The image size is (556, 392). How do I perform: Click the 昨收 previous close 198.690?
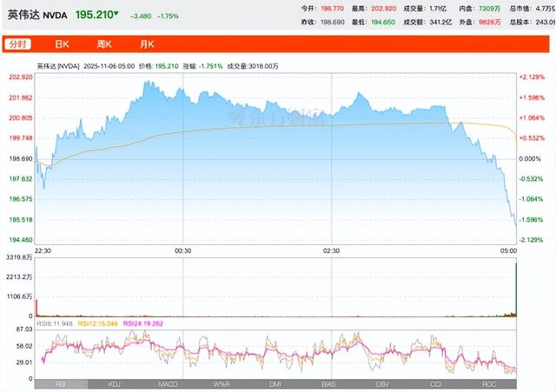point(332,22)
